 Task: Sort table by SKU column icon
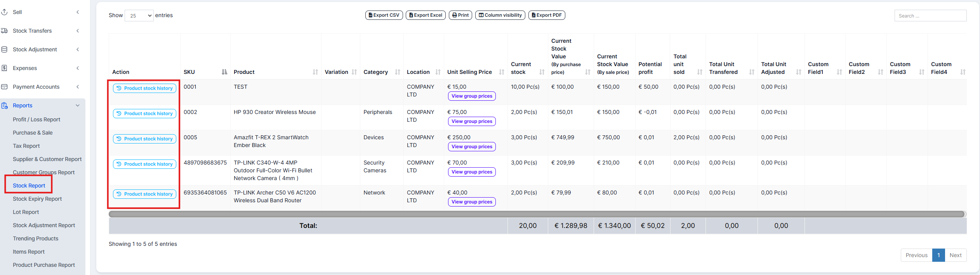[x=224, y=72]
